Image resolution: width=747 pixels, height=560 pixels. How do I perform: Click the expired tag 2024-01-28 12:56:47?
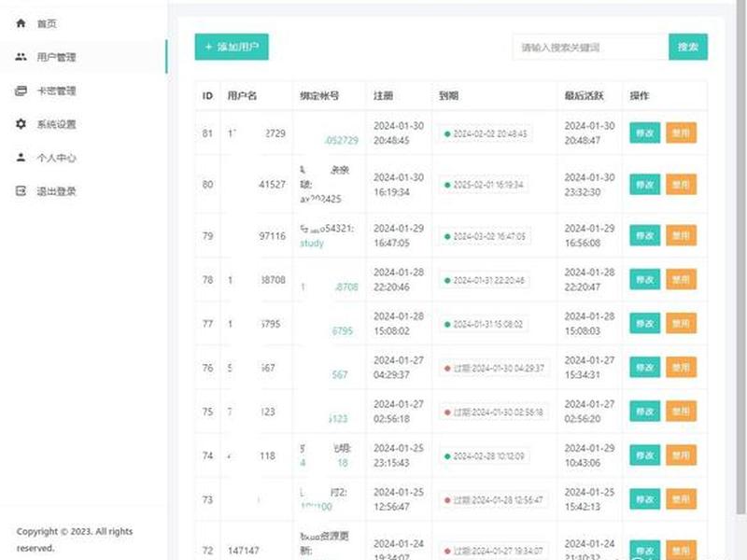click(494, 500)
